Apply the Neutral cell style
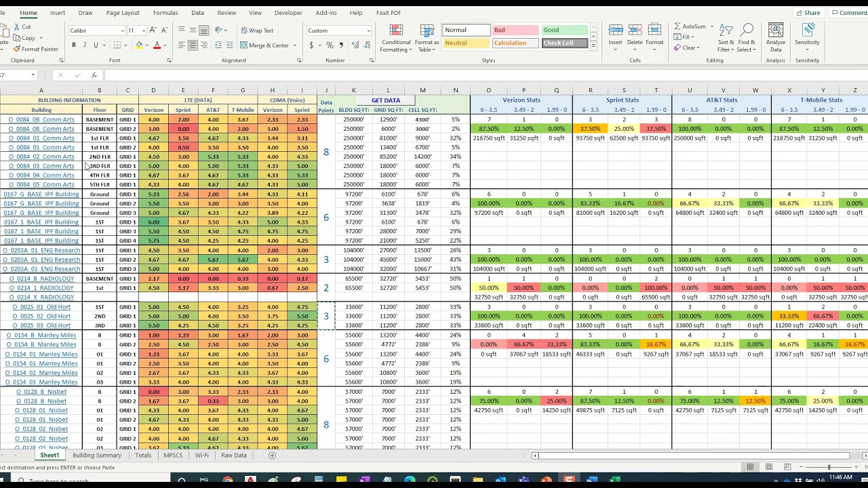 pos(467,43)
